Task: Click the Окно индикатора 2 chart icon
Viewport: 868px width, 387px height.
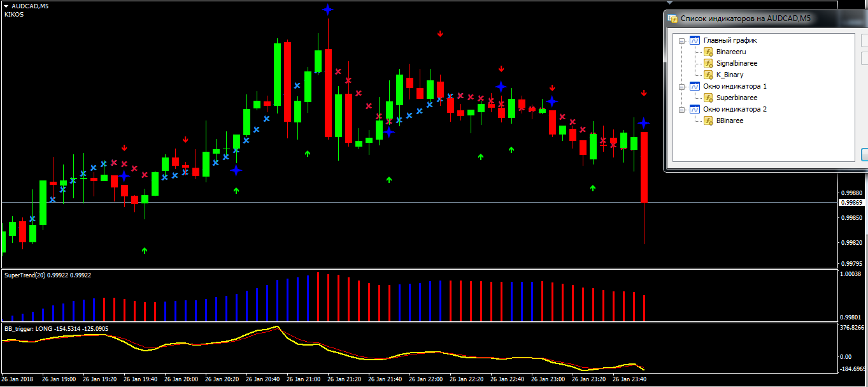Action: (695, 109)
